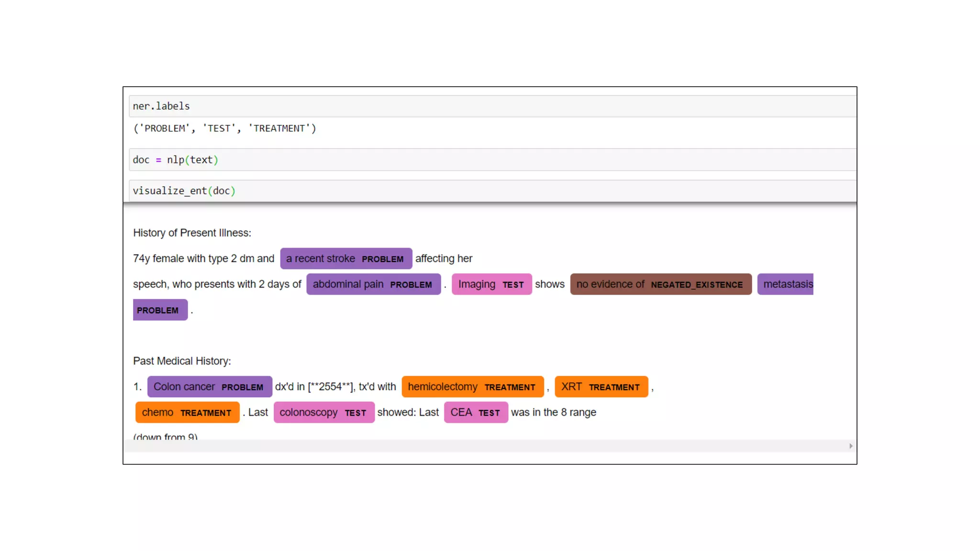Click the 'CEA' TEST entity tag
980x551 pixels.
click(476, 413)
